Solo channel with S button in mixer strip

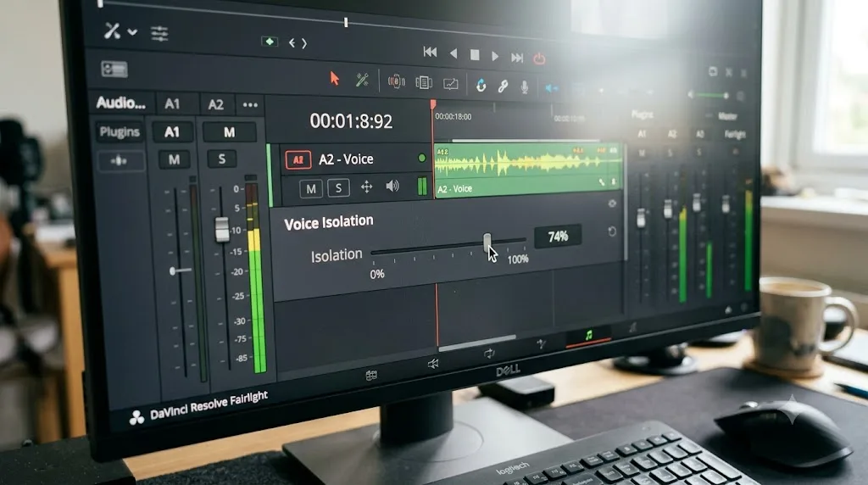pos(222,159)
